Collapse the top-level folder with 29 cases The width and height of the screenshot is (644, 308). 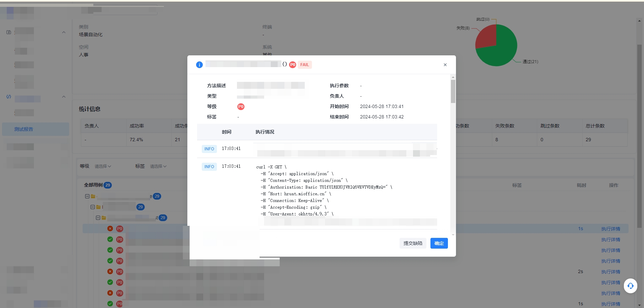tap(87, 196)
